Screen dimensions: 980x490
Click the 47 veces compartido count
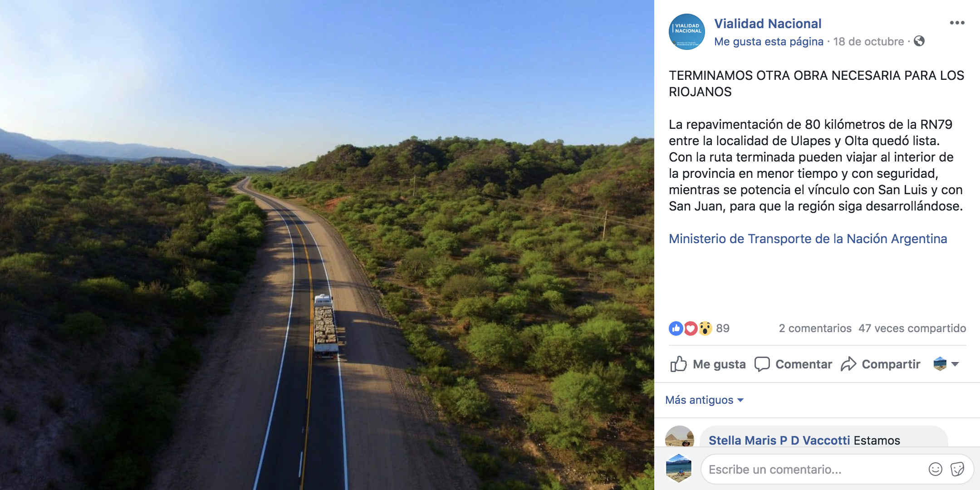pos(912,328)
